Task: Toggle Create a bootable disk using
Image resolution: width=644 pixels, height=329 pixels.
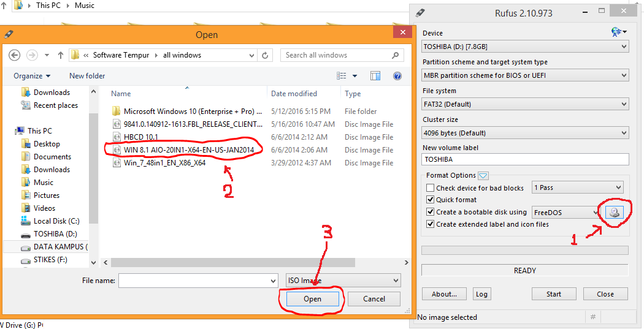Action: pyautogui.click(x=430, y=212)
